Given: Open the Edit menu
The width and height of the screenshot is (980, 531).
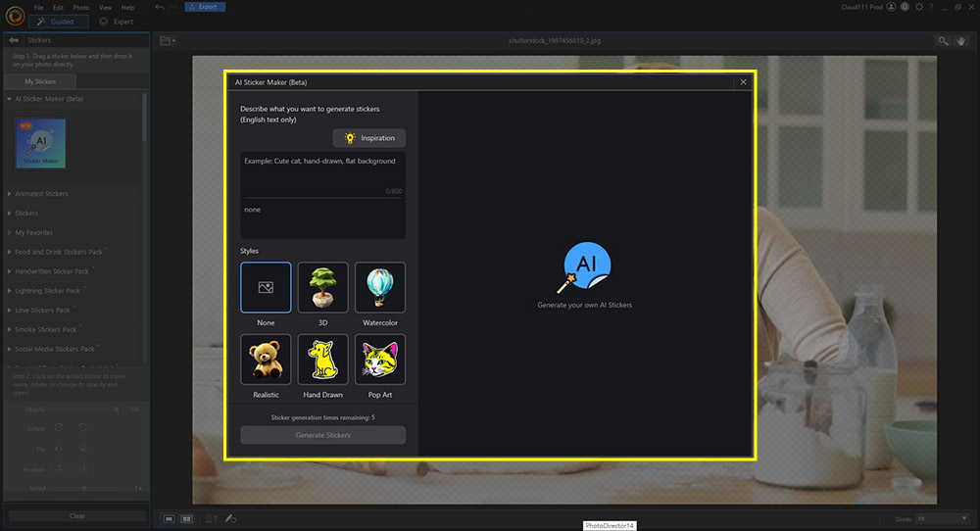Looking at the screenshot, I should 58,8.
